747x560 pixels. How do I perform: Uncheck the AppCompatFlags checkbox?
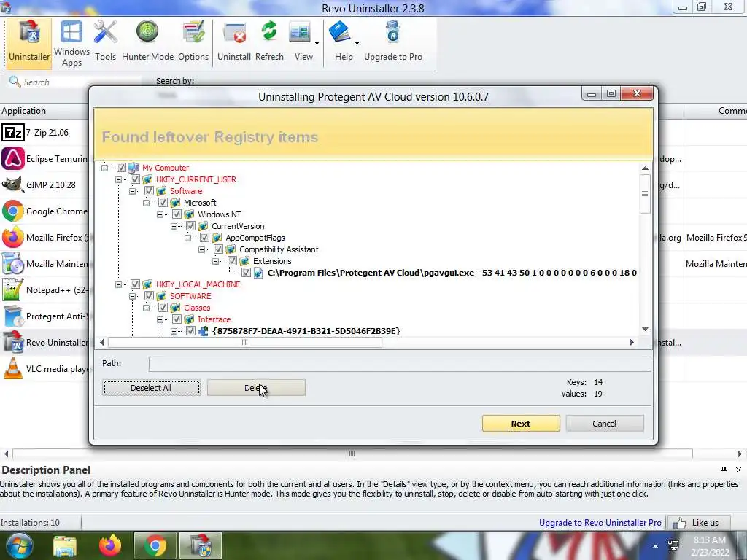tap(204, 238)
